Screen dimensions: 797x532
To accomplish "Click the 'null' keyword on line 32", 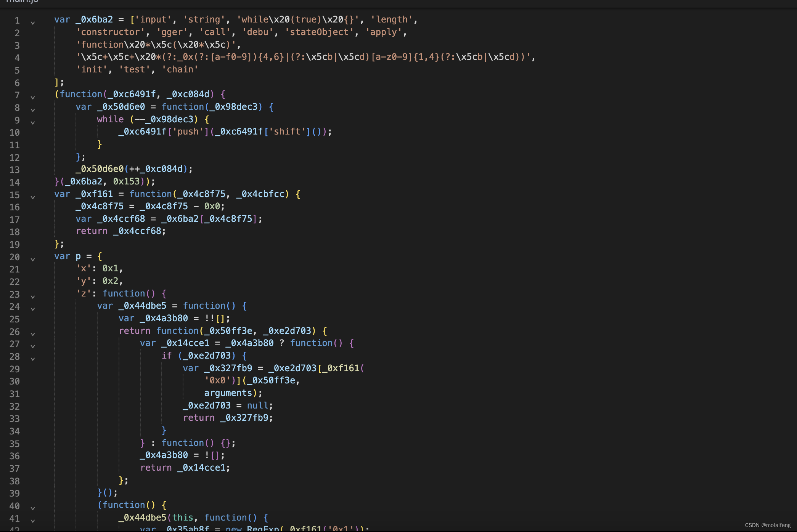I will point(257,405).
